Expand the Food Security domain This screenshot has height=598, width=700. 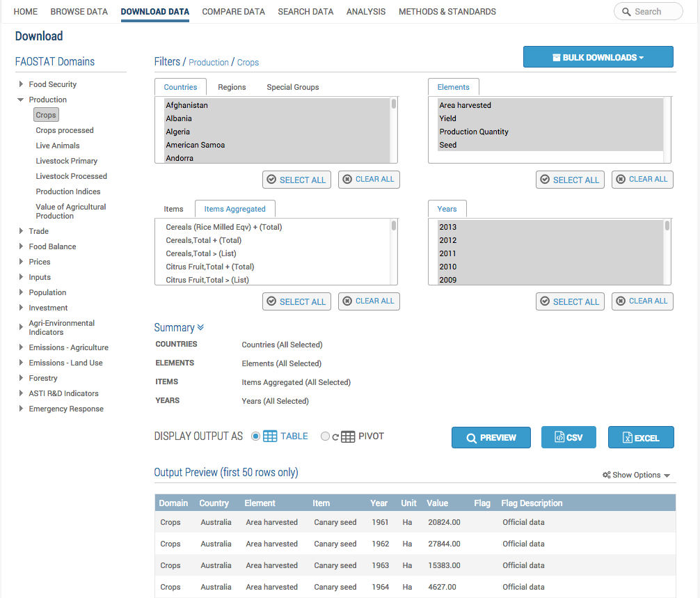click(x=21, y=84)
